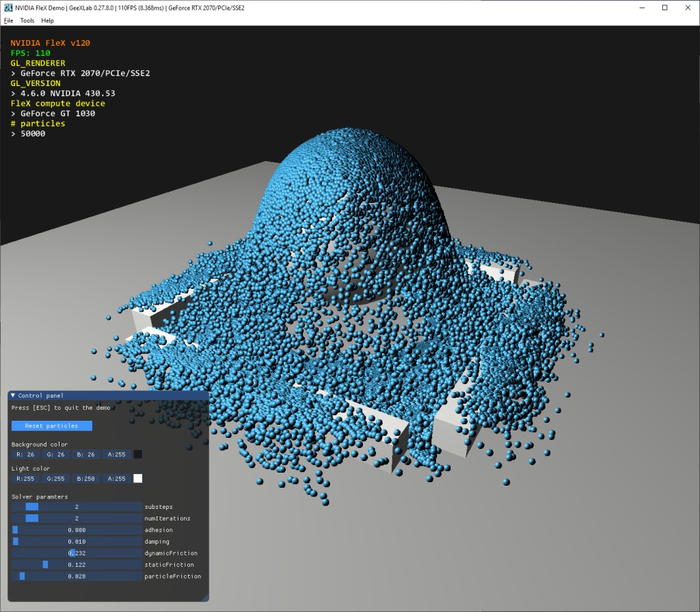Click the Background color R: 26 field
The height and width of the screenshot is (612, 700).
pyautogui.click(x=25, y=454)
